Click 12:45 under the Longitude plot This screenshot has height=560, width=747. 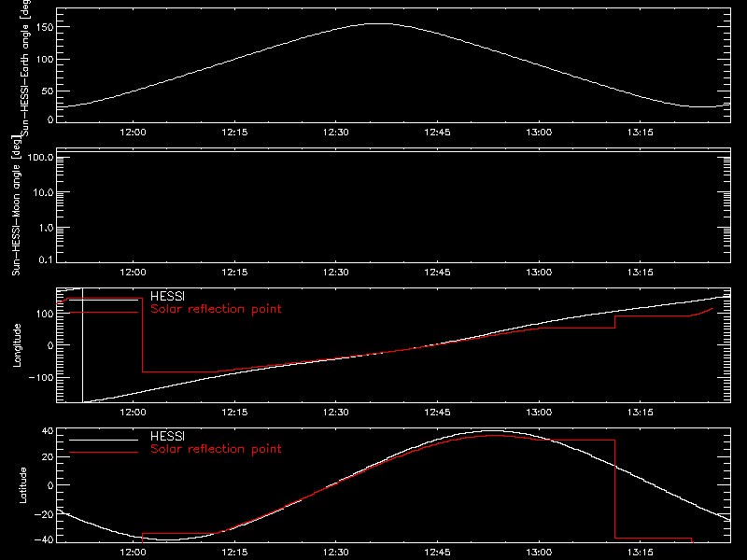pos(437,413)
